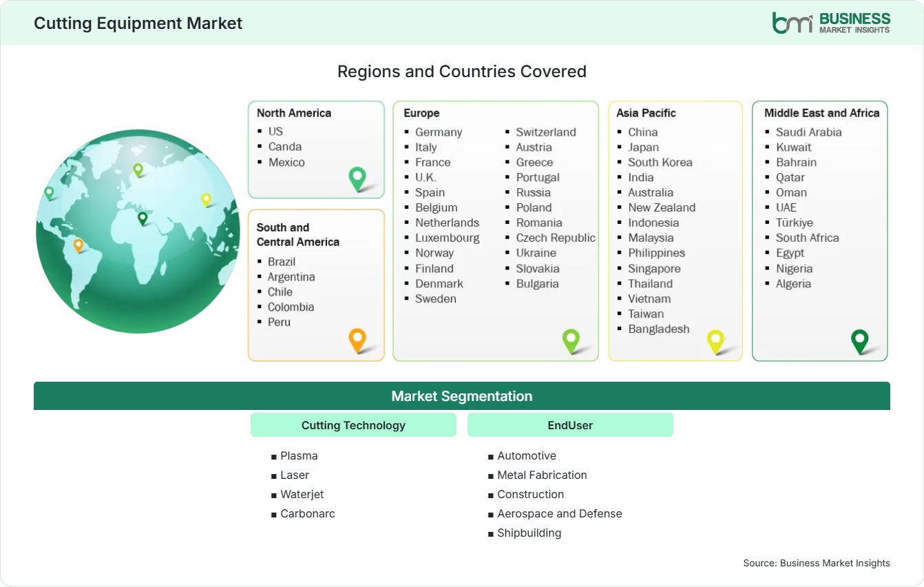Screen dimensions: 924x587
Task: Click Aerospace and Defense under EndUser
Action: tap(560, 514)
